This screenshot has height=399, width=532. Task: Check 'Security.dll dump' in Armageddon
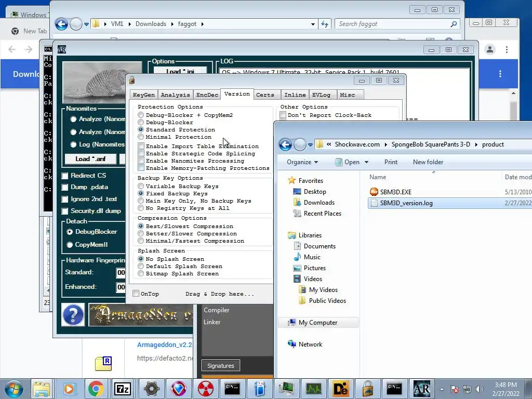click(65, 211)
